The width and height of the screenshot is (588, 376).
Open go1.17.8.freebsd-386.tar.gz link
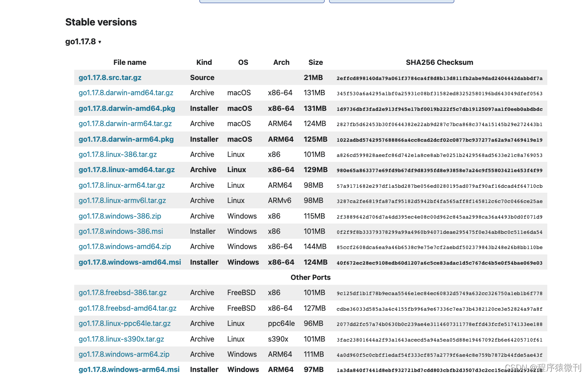(123, 293)
